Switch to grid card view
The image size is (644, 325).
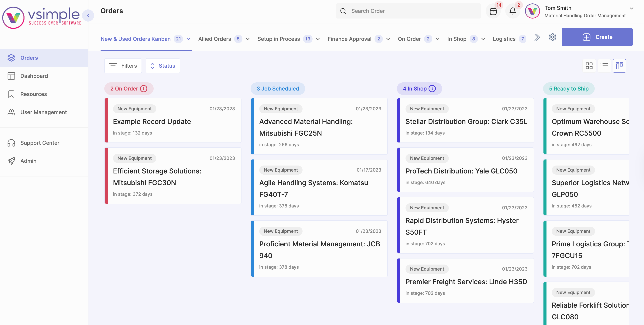589,66
